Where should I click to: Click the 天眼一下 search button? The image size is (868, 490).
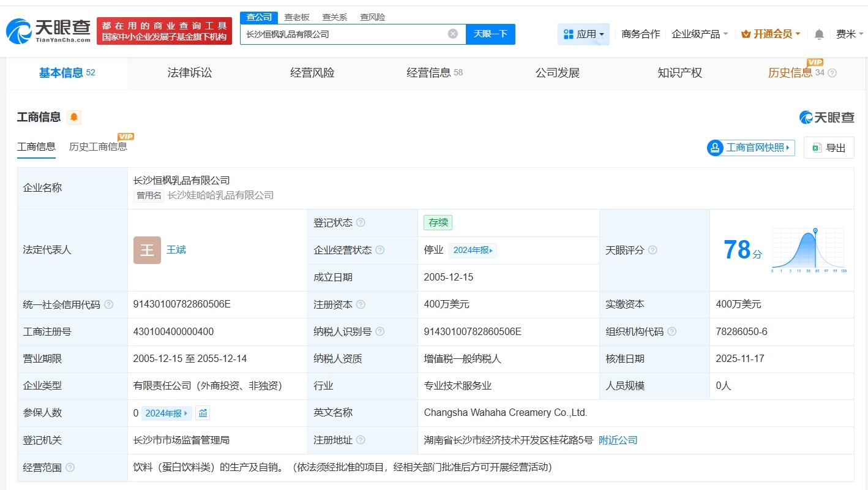pyautogui.click(x=492, y=34)
